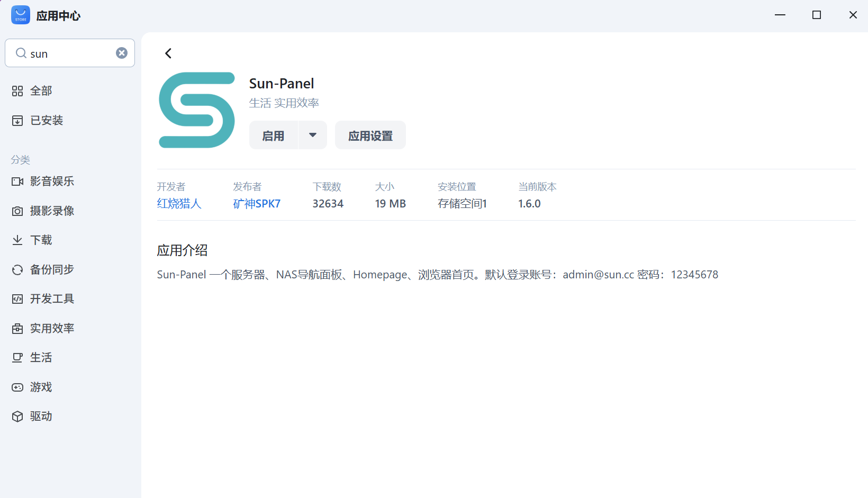Image resolution: width=868 pixels, height=498 pixels.
Task: Minimize the App Center window
Action: 780,15
